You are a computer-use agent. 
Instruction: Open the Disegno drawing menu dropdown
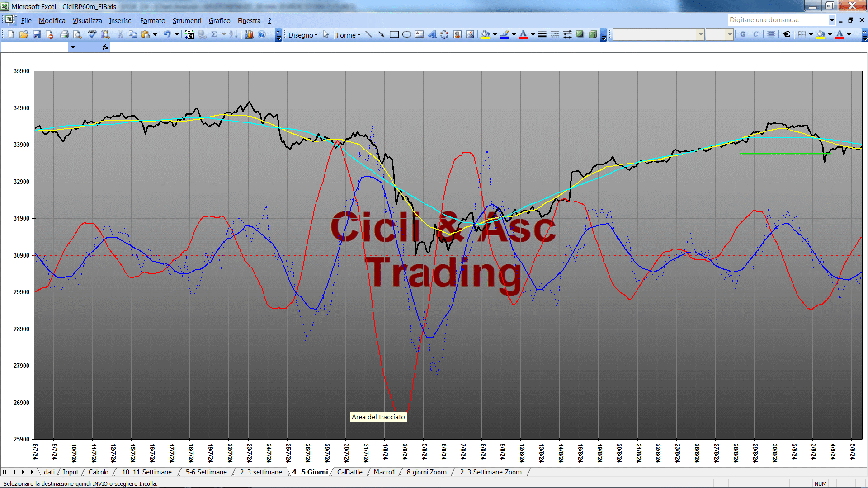(x=303, y=35)
